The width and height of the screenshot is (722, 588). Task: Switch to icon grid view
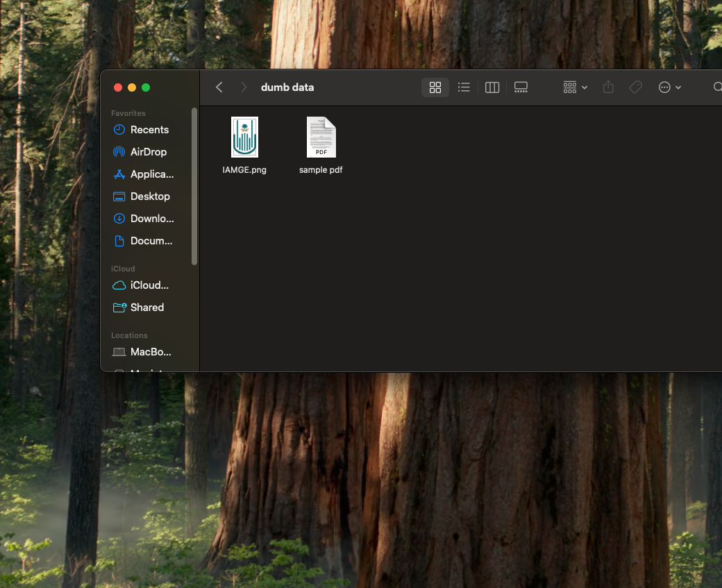[x=435, y=87]
